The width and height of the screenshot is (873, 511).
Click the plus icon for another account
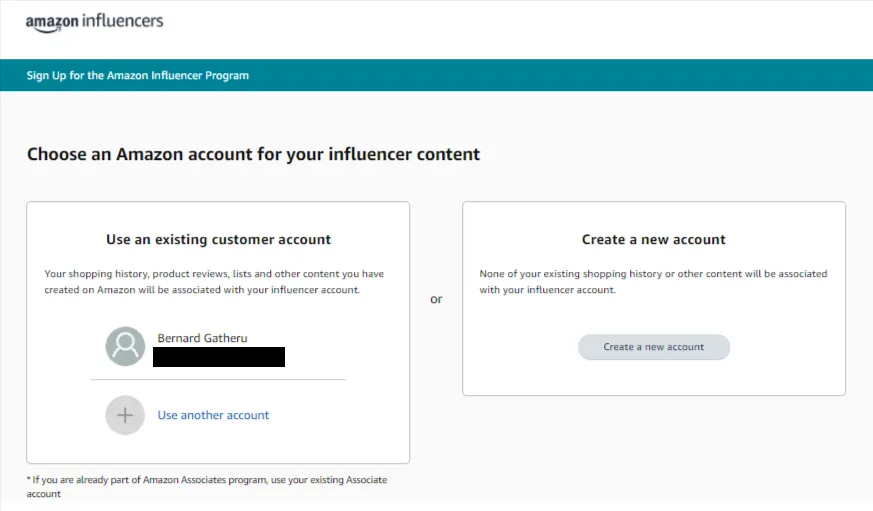coord(125,415)
